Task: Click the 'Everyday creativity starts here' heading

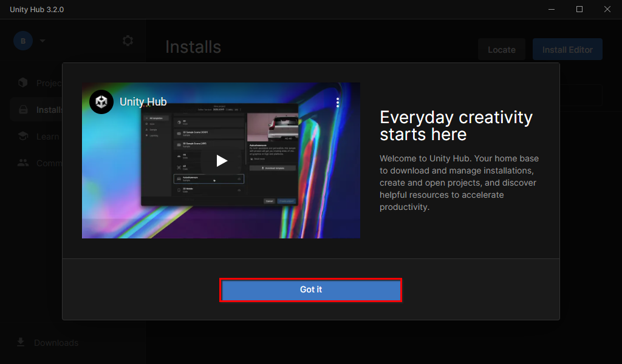Action: click(x=456, y=126)
